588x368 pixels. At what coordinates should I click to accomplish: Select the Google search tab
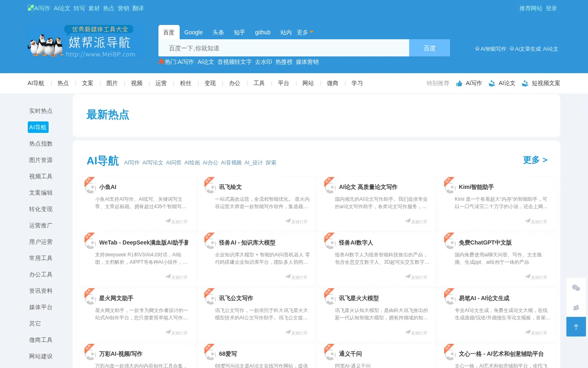[194, 32]
